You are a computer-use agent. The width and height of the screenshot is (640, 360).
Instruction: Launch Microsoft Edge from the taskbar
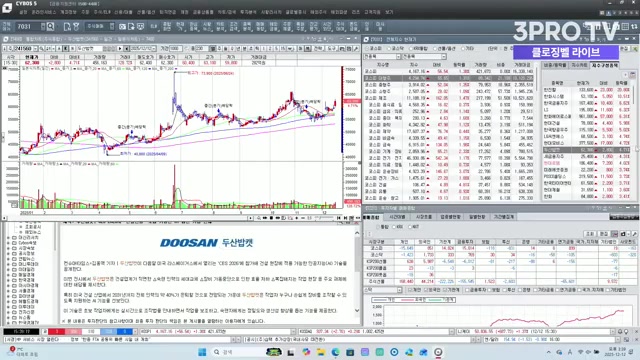pos(336,352)
